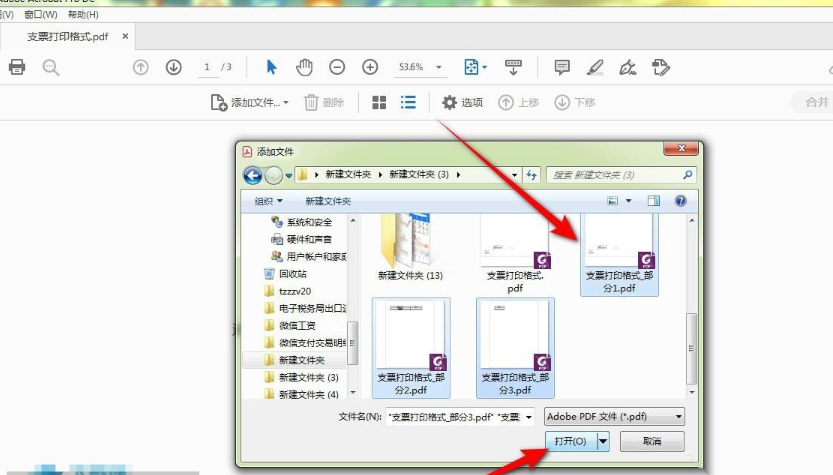
Task: Select the 支票打印格式.pdf document tab
Action: coord(67,37)
